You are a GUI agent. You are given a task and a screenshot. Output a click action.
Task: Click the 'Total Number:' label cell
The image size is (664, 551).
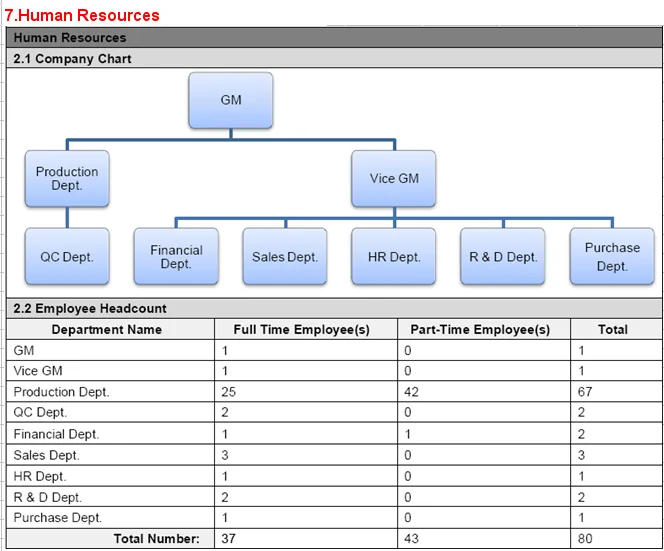111,539
